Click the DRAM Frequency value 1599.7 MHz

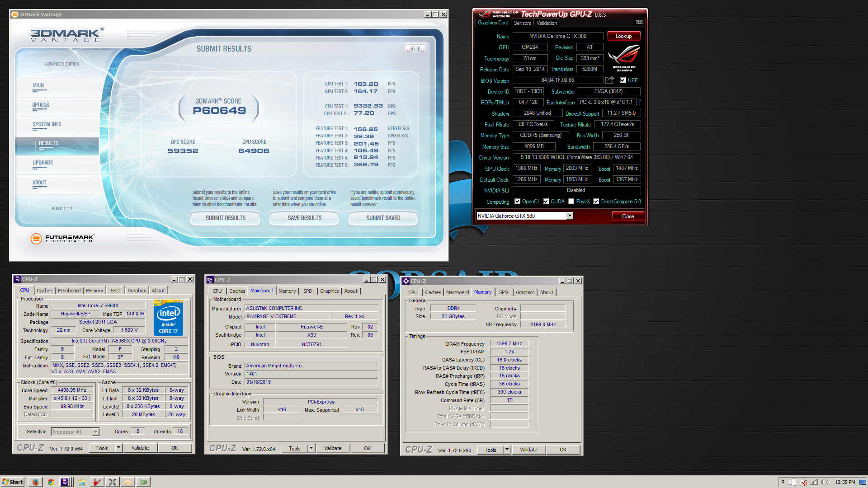(509, 344)
